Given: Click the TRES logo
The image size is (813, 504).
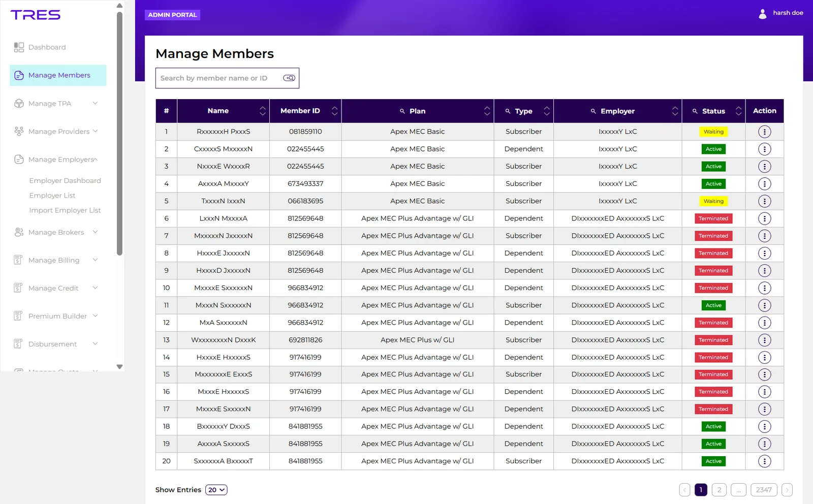Looking at the screenshot, I should (36, 15).
